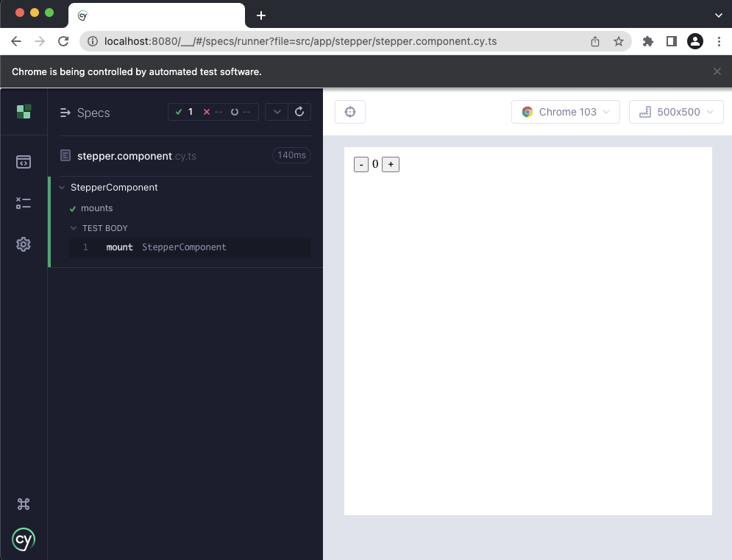Open test options chevron dropdown

click(277, 112)
